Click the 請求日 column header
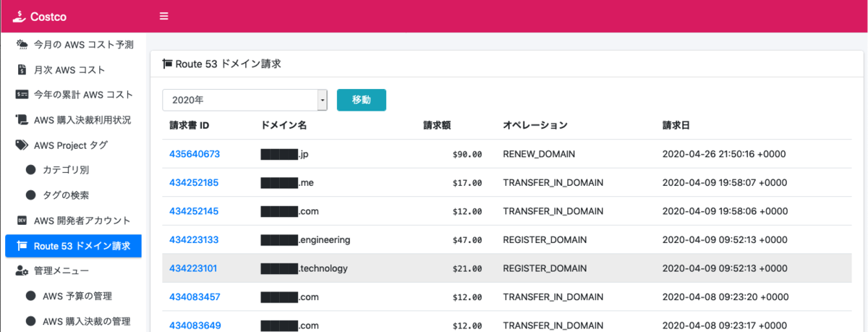 [x=676, y=125]
